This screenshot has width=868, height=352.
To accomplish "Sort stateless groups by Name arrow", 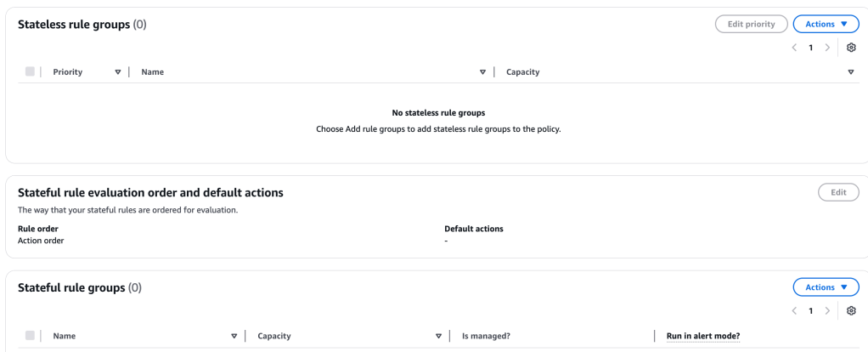I will pyautogui.click(x=482, y=72).
